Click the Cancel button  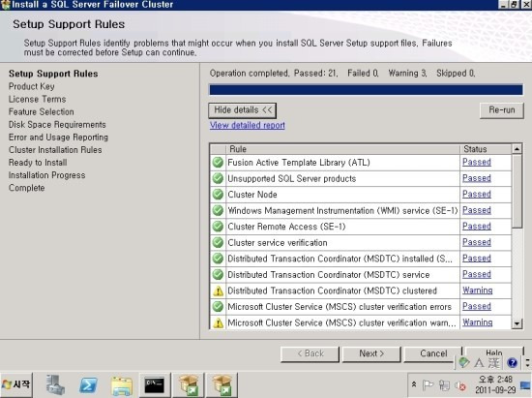(x=433, y=353)
